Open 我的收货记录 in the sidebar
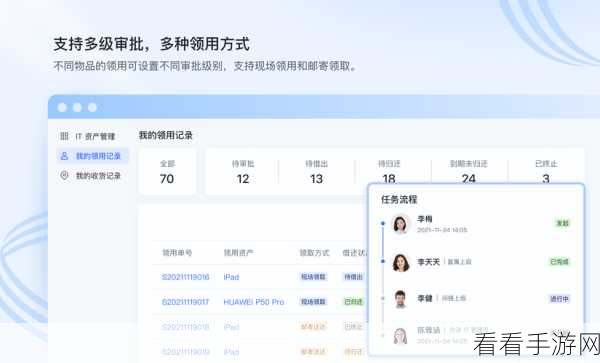 coord(98,176)
